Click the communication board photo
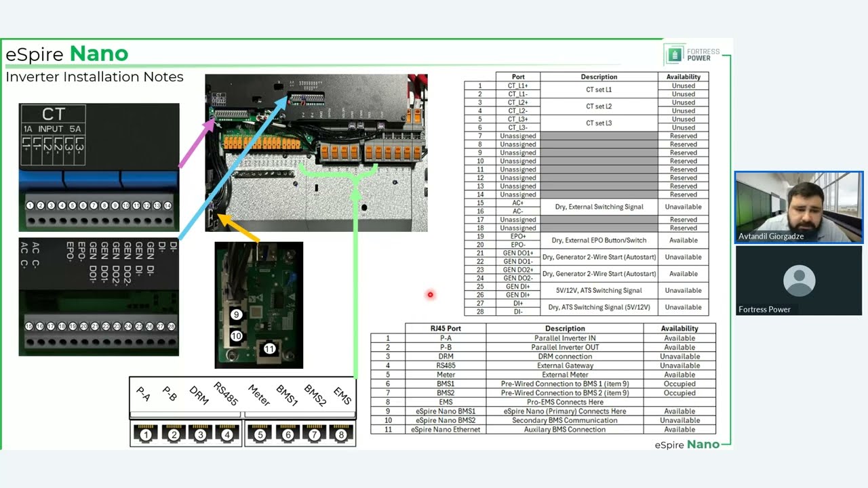868x488 pixels. pyautogui.click(x=259, y=305)
